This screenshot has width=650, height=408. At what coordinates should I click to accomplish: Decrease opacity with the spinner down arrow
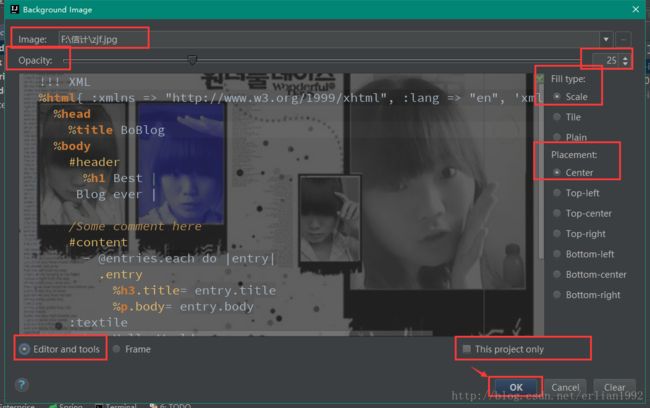(x=625, y=63)
